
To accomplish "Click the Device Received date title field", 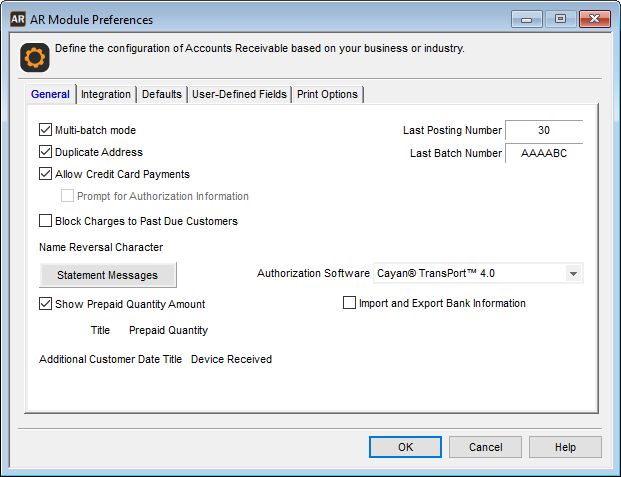I will pyautogui.click(x=231, y=359).
